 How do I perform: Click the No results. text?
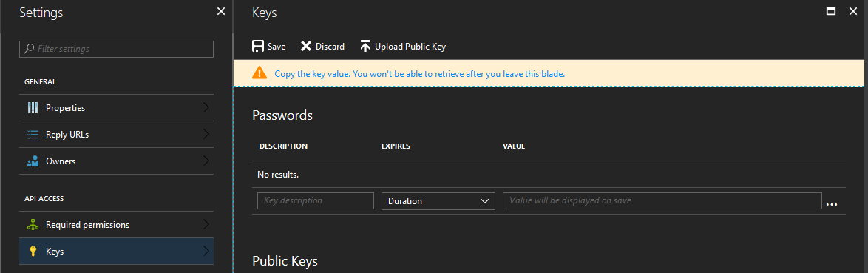click(278, 175)
